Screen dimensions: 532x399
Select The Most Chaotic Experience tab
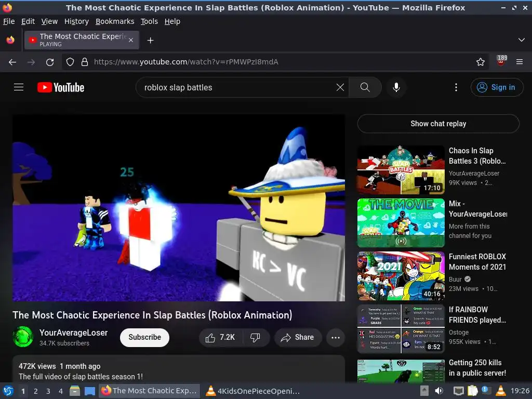pos(82,40)
